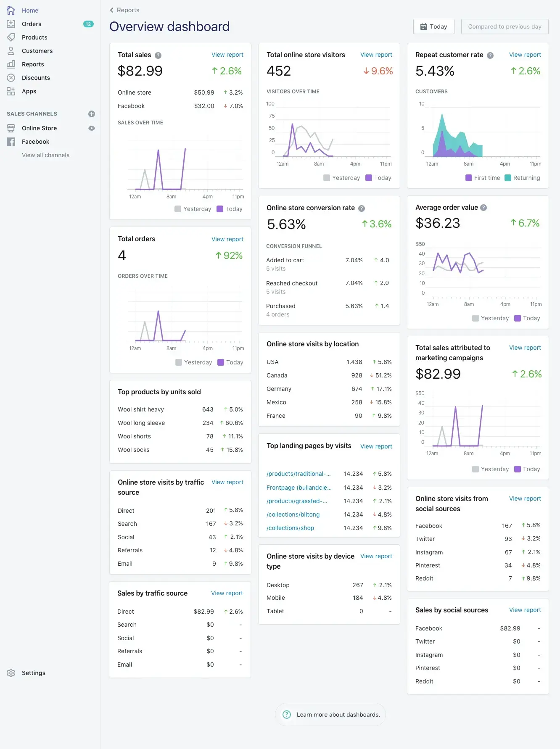This screenshot has height=749, width=560.
Task: Toggle Returning legend in Customers chart
Action: [x=522, y=178]
